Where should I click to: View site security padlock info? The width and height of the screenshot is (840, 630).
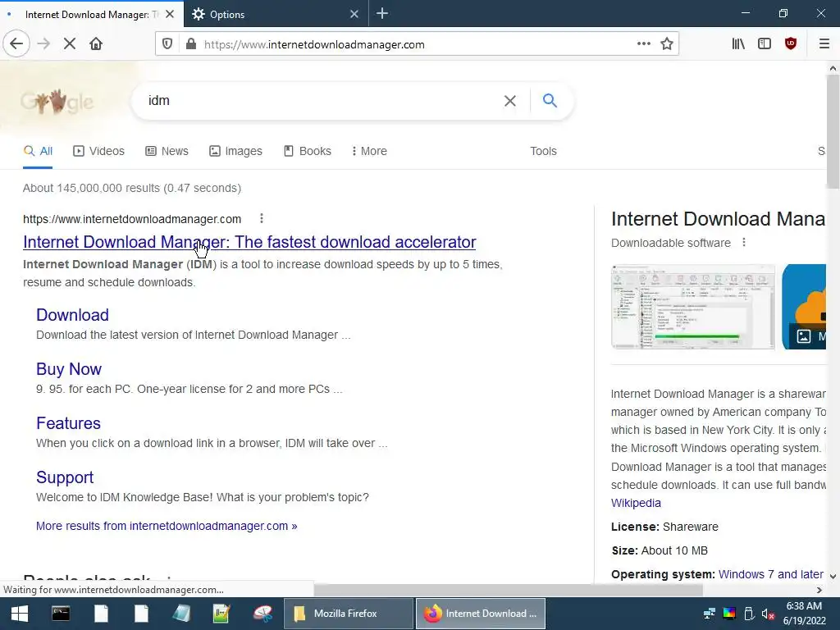[190, 44]
